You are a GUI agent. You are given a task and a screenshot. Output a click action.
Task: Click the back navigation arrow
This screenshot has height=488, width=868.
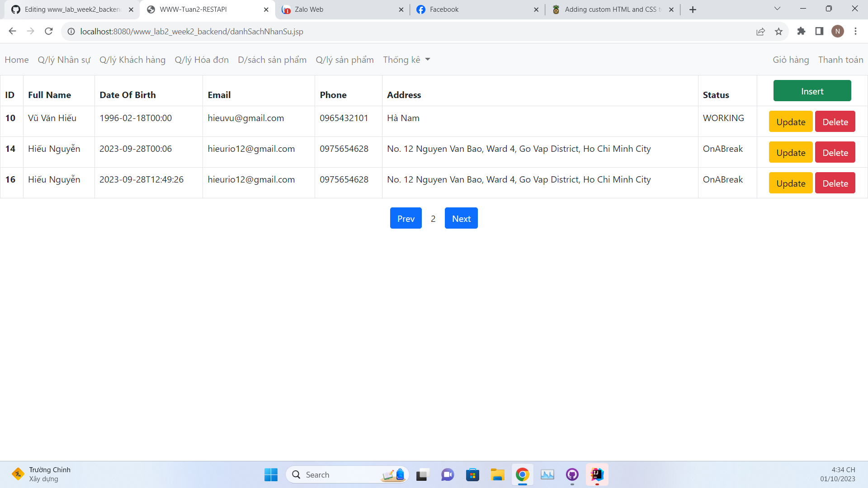pyautogui.click(x=12, y=31)
